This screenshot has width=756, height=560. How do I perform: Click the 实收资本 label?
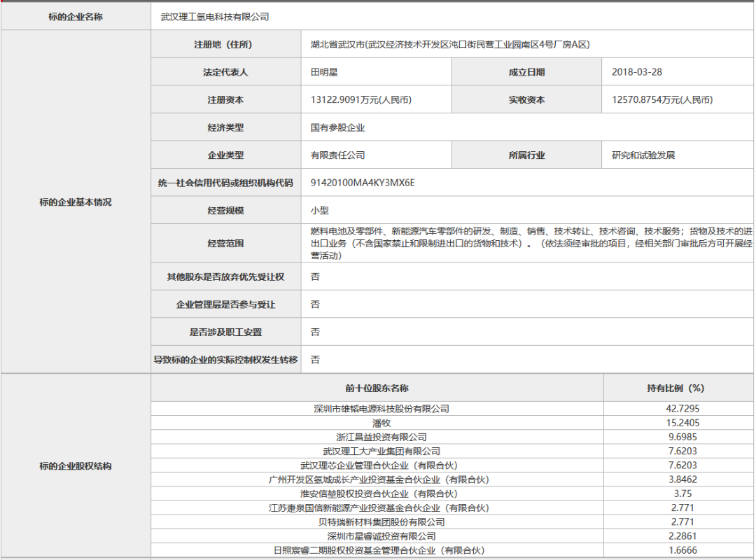526,100
